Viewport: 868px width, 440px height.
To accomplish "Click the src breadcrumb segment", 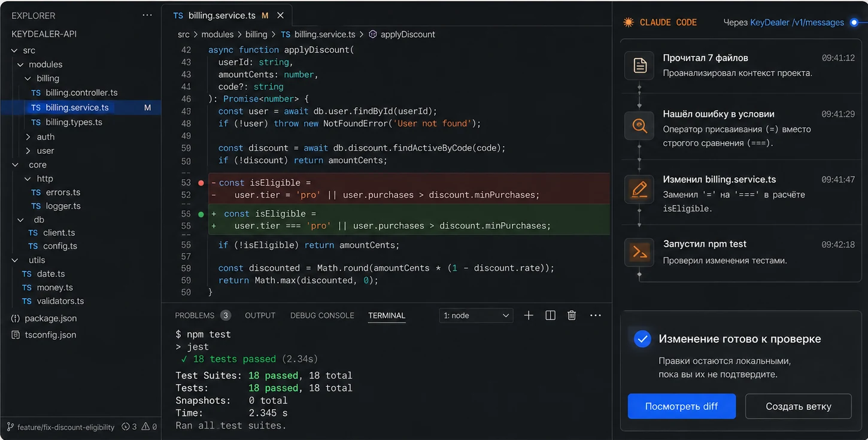I will 184,35.
